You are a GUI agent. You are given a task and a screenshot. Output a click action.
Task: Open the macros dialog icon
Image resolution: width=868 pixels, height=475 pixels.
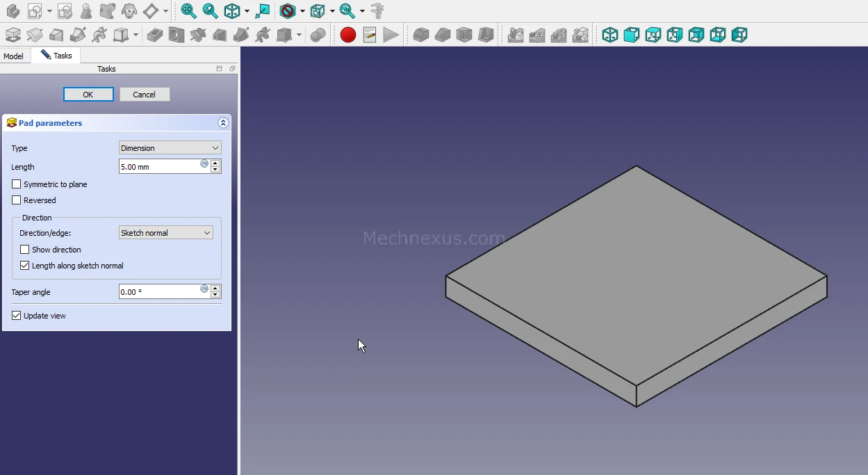(370, 35)
